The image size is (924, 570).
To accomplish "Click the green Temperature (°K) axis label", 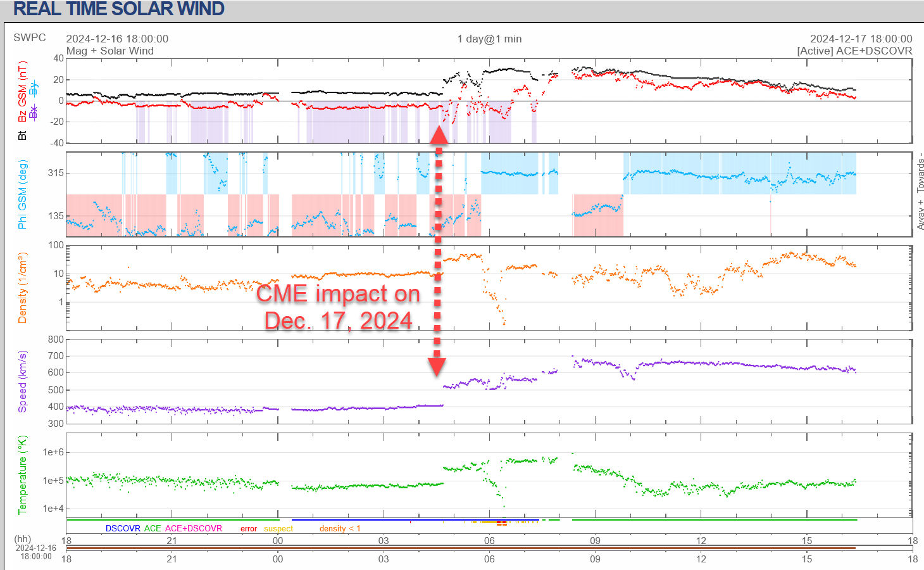I will point(22,474).
